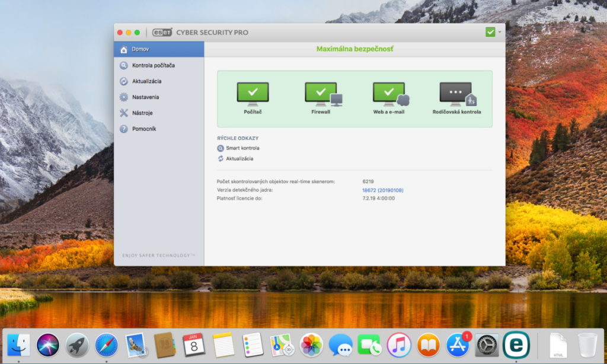Screen dimensions: 607x364
Task: Go to the Aktualizácia sidebar section
Action: coord(146,81)
